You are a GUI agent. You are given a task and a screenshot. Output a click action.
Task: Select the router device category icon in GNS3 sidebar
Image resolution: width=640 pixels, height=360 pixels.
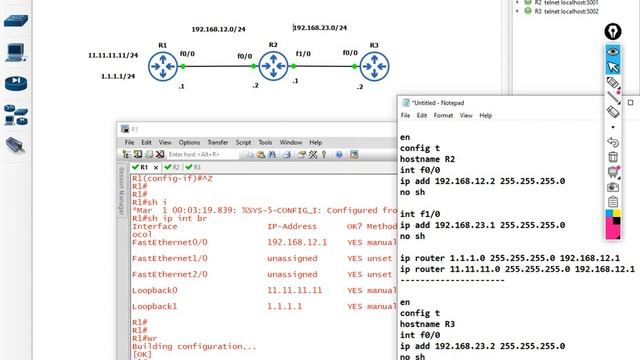click(16, 20)
